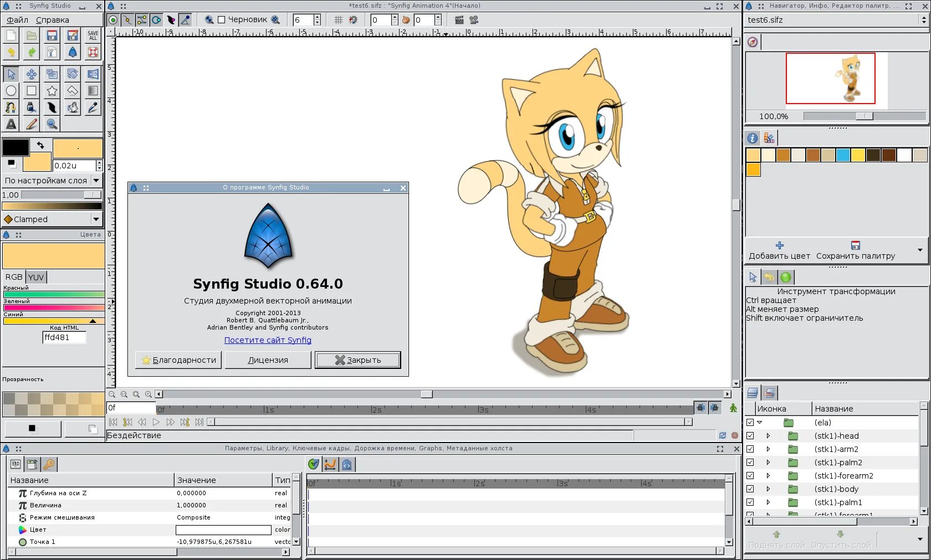Click the Закрыть button in About dialog

tap(358, 360)
